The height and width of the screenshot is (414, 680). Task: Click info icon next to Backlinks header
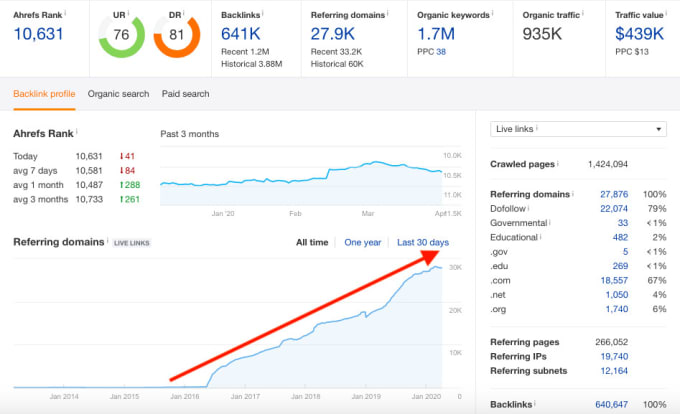tap(263, 13)
